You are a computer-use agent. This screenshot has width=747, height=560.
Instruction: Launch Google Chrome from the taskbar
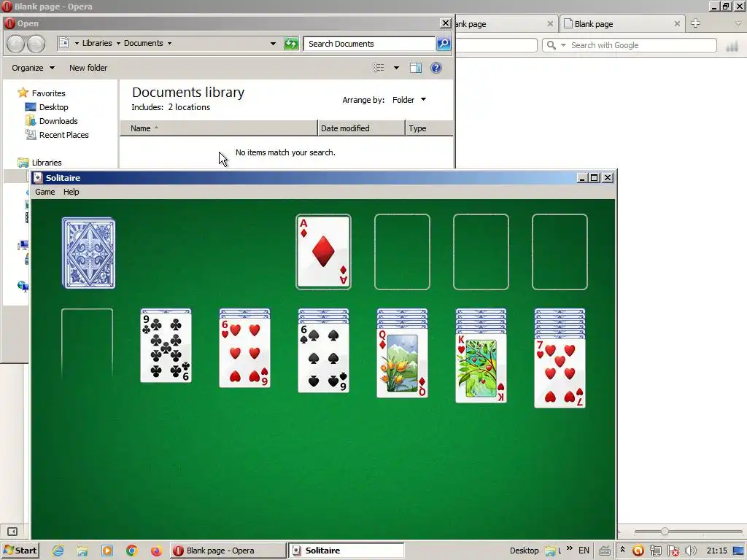coord(132,551)
